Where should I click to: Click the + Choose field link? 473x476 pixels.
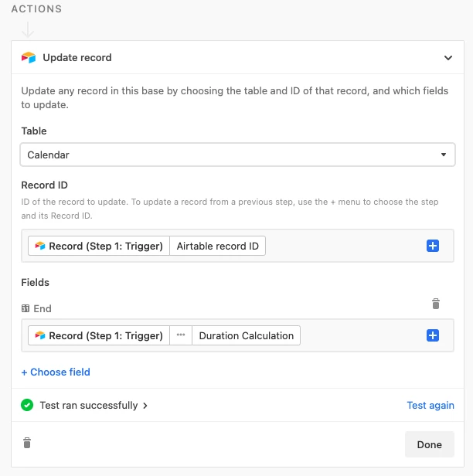56,372
